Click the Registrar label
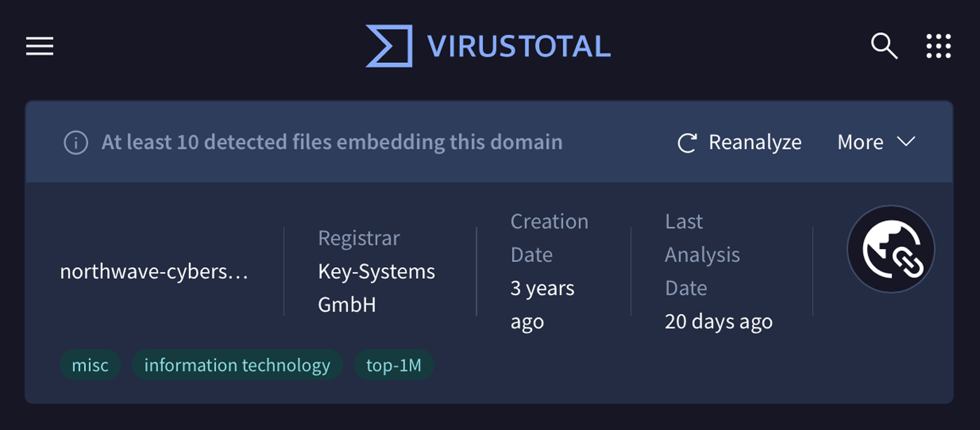This screenshot has height=430, width=980. [359, 238]
